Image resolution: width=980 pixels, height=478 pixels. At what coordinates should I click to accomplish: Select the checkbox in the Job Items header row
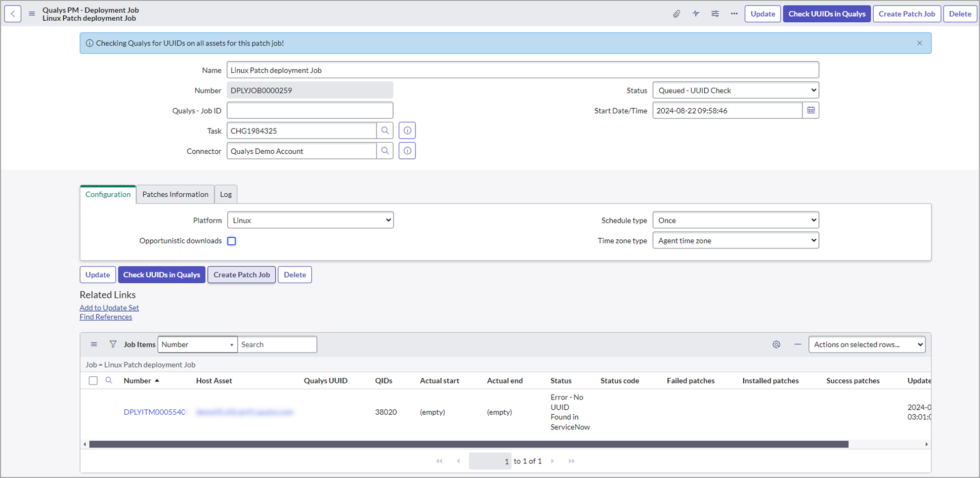coord(93,380)
